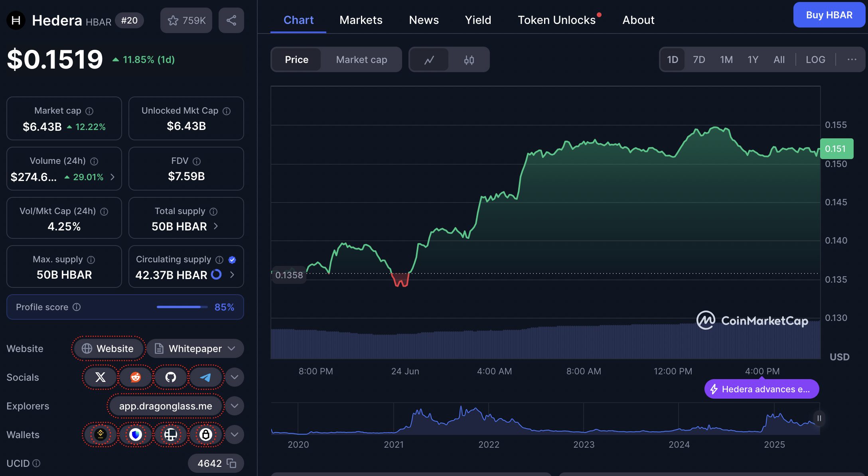Switch to candlestick chart icon
This screenshot has height=476, width=868.
coord(469,60)
